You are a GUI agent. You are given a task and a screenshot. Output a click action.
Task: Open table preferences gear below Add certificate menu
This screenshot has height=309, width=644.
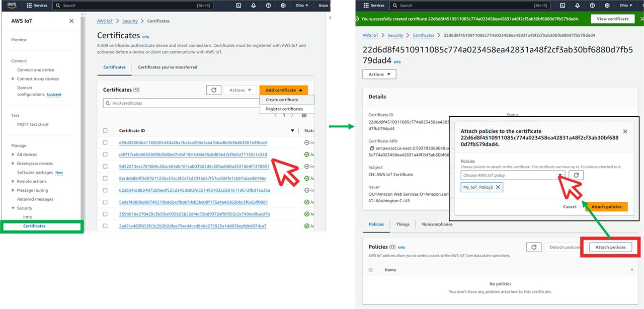click(x=304, y=115)
